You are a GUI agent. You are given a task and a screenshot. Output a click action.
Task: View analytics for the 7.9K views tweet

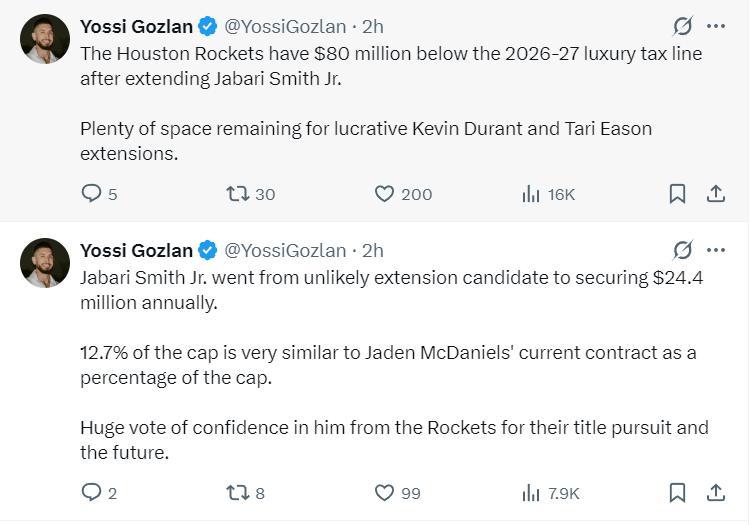tap(531, 492)
